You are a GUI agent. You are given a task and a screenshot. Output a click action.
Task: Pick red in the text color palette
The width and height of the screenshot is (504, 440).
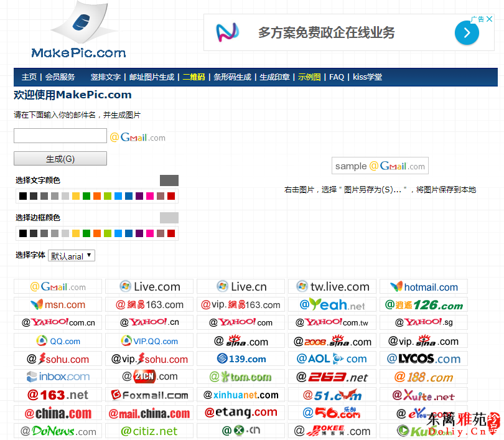coord(171,196)
